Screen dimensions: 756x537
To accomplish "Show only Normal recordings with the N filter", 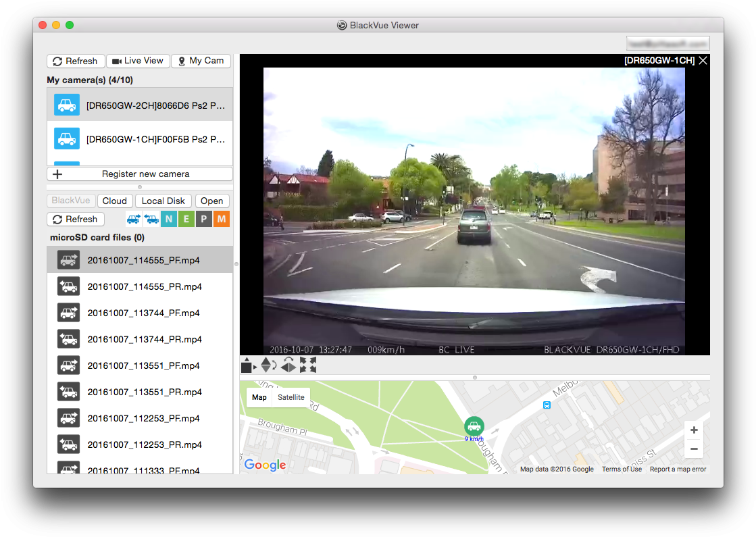I will click(x=168, y=219).
